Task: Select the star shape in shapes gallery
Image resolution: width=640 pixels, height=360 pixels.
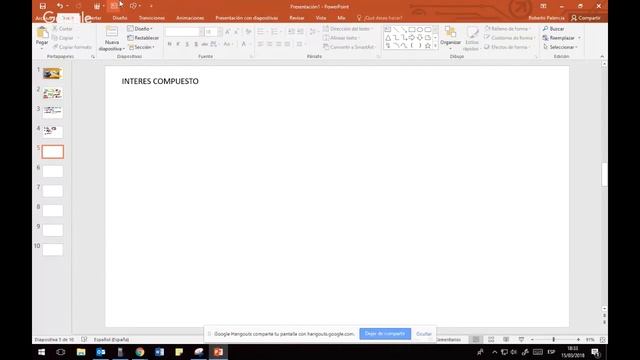Action: click(427, 46)
